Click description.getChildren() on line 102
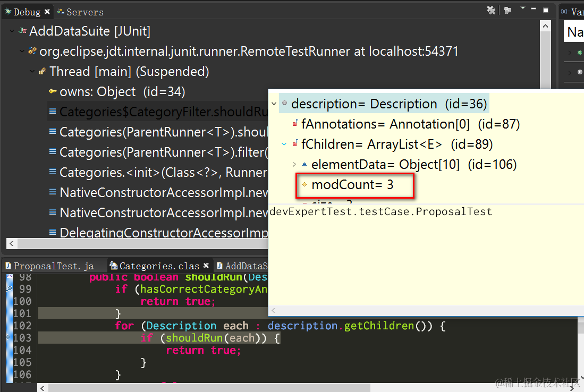Image resolution: width=584 pixels, height=392 pixels. (350, 326)
